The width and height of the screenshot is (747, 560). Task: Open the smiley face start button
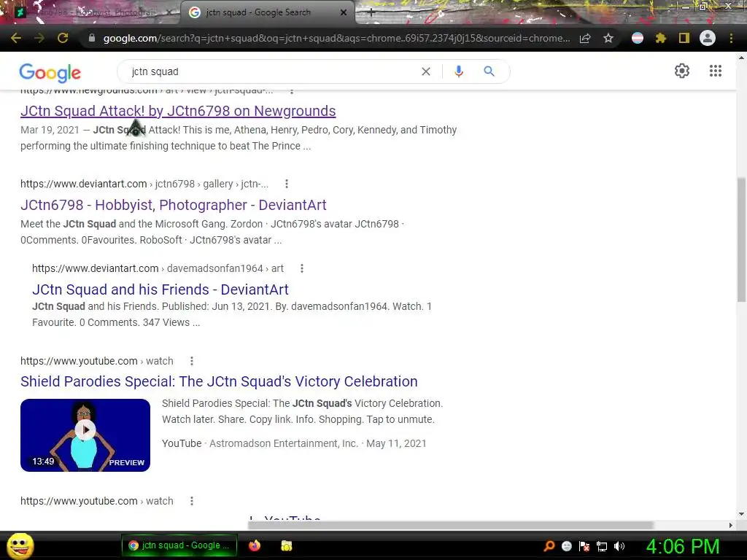point(20,545)
